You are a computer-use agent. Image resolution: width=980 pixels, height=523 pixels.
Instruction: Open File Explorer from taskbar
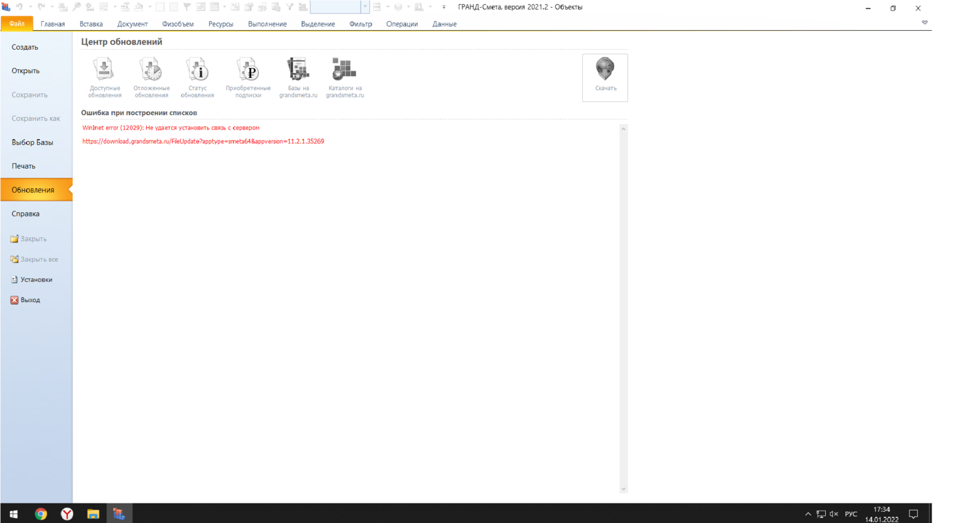(x=93, y=514)
